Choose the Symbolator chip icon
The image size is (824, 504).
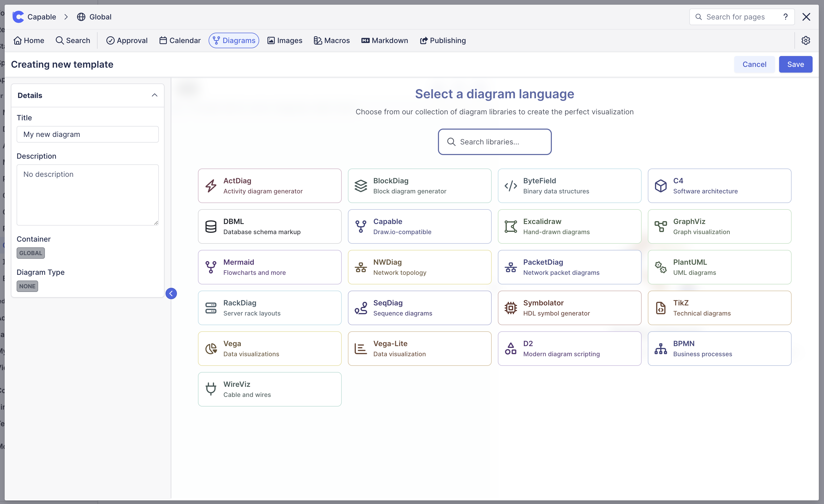pos(511,308)
